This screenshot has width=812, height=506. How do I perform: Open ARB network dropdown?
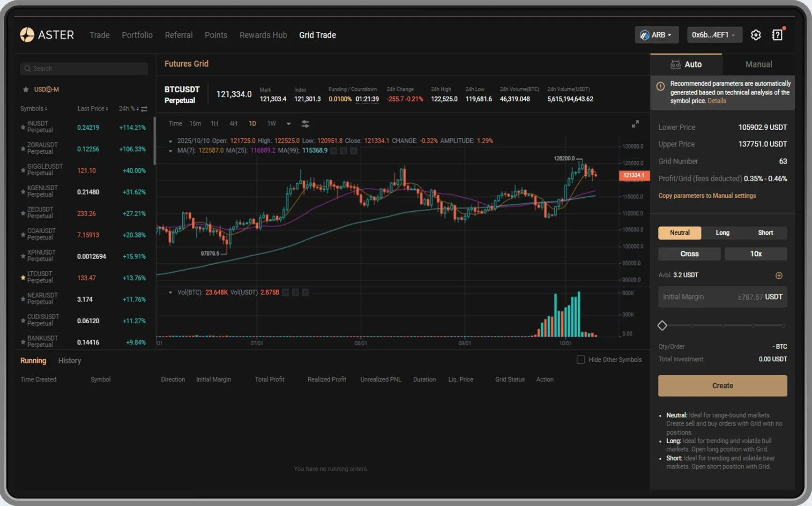click(x=656, y=35)
